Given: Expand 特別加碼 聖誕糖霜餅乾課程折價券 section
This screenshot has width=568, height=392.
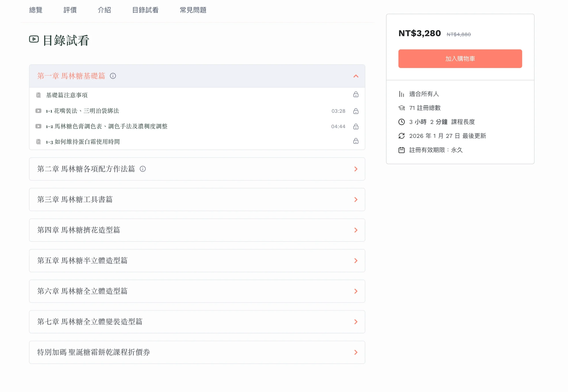Looking at the screenshot, I should tap(356, 353).
